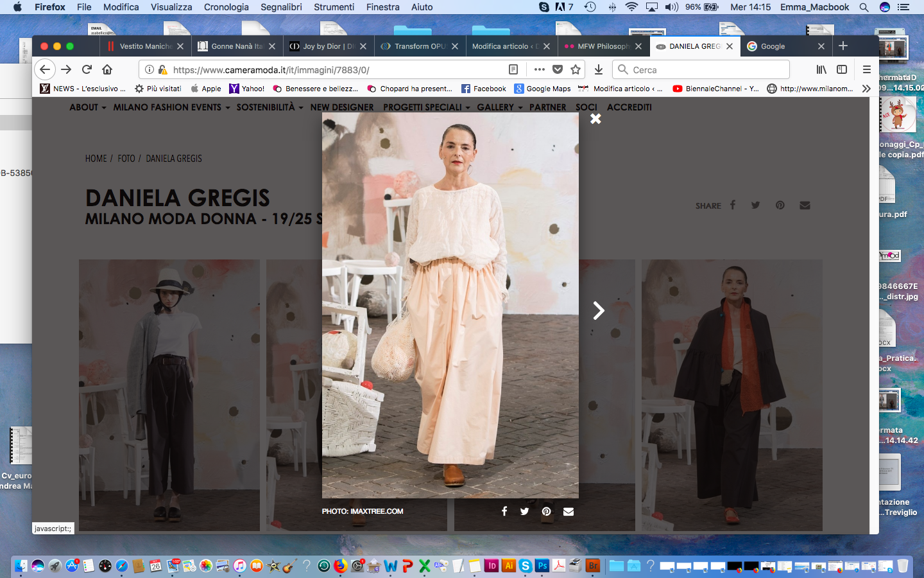Switch to the Google tab
The image size is (924, 578).
click(785, 46)
